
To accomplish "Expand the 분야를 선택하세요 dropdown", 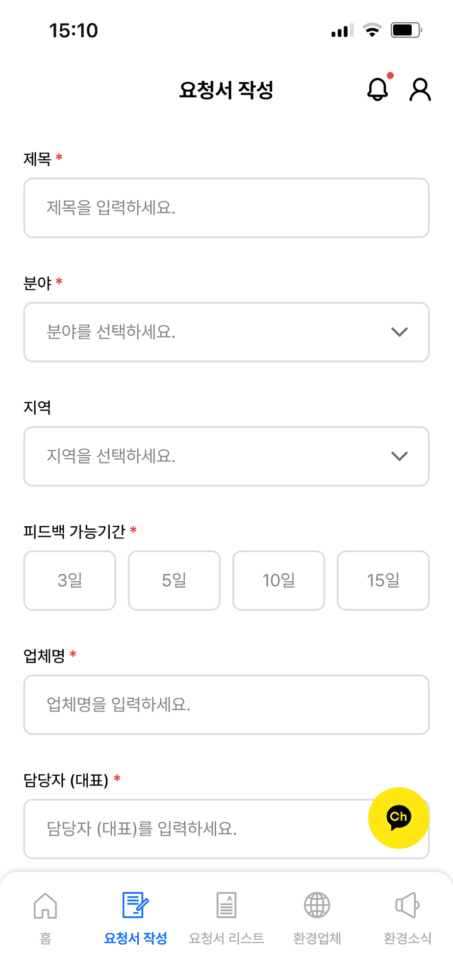I will [x=226, y=332].
